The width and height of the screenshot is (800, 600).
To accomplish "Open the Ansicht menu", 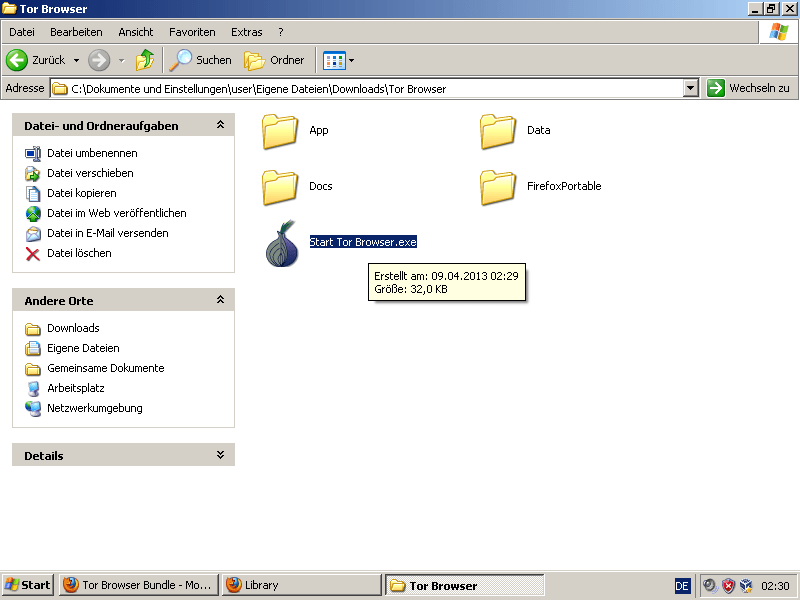I will (x=136, y=32).
